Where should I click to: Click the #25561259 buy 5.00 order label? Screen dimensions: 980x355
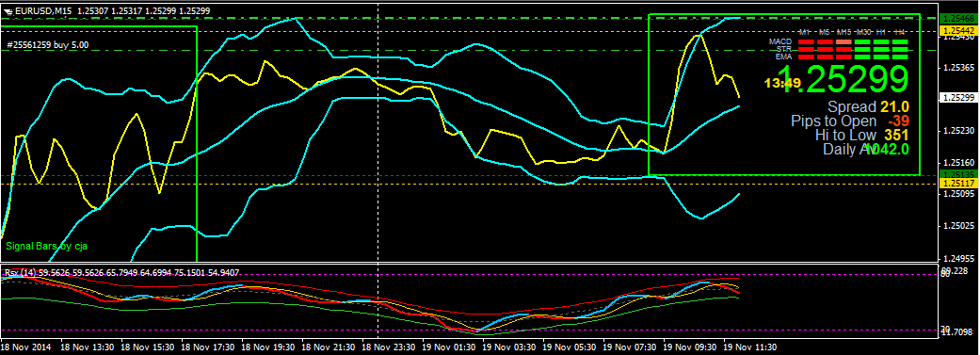[47, 45]
